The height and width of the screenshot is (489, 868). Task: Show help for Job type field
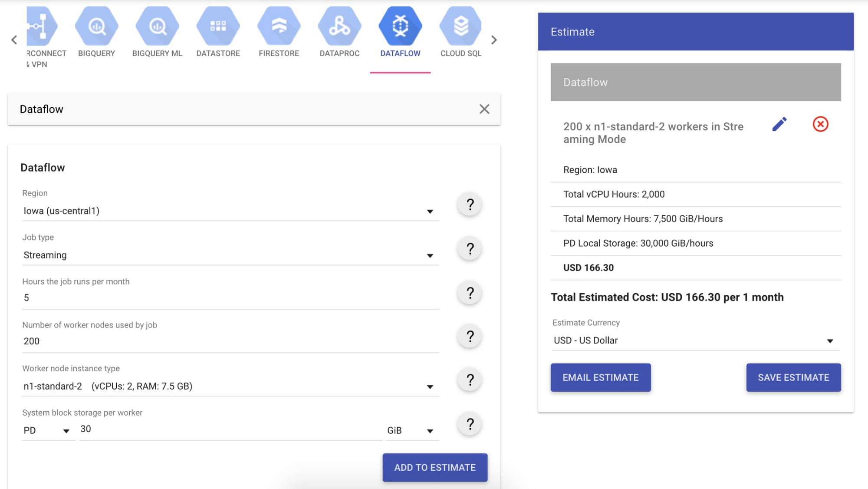[x=470, y=249]
